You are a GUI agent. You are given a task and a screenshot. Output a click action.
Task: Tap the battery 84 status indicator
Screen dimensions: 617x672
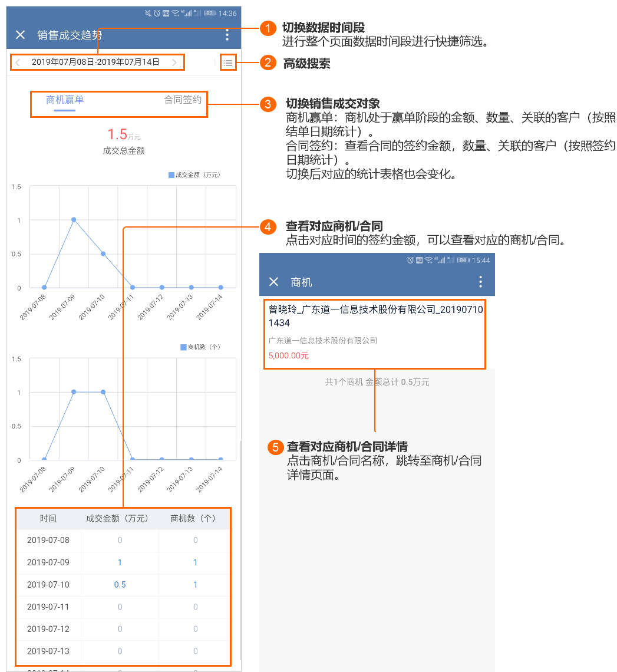pos(463,260)
